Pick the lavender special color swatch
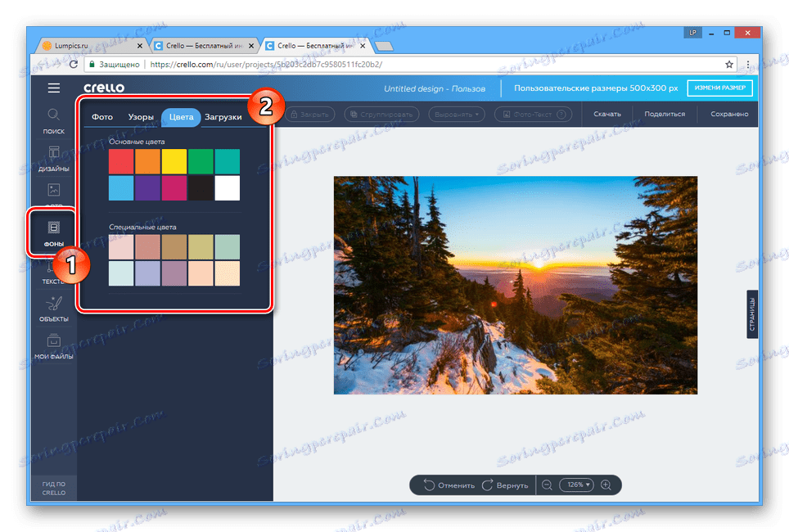 [x=147, y=273]
